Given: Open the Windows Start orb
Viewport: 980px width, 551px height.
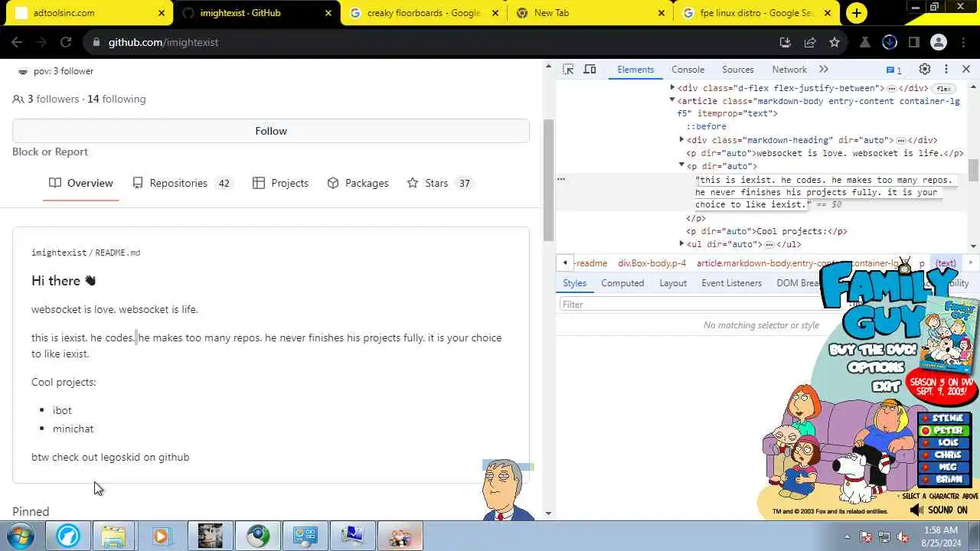Looking at the screenshot, I should [x=21, y=536].
